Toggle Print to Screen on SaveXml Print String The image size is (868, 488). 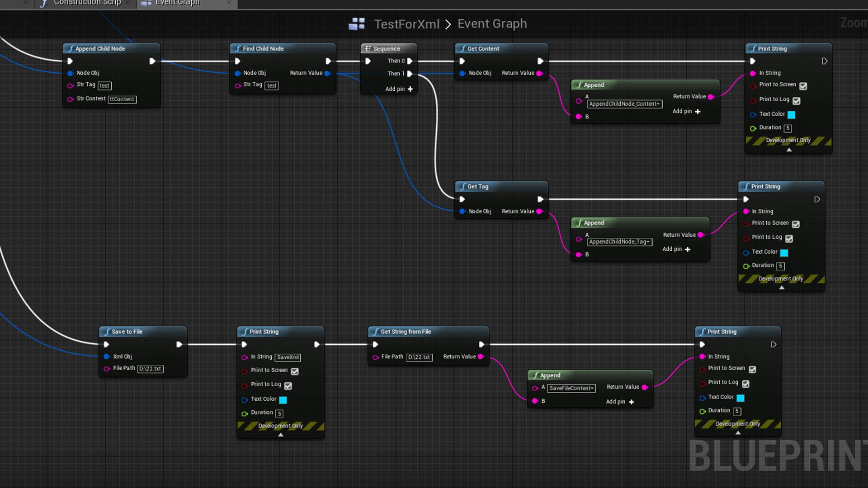[x=295, y=371]
